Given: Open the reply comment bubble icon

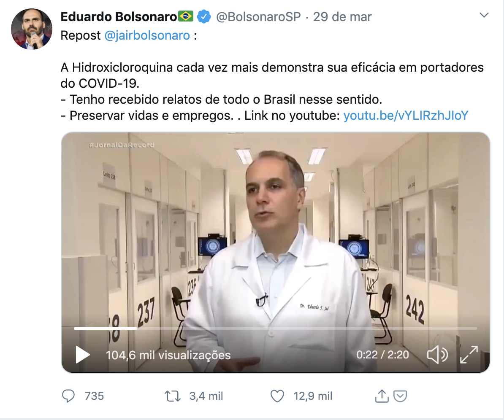Looking at the screenshot, I should click(68, 396).
